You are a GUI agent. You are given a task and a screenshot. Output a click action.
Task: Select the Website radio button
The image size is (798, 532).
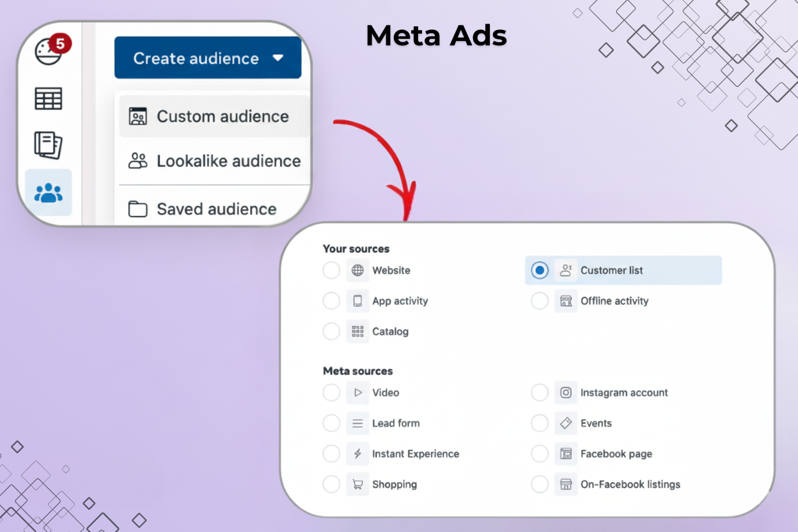(331, 270)
